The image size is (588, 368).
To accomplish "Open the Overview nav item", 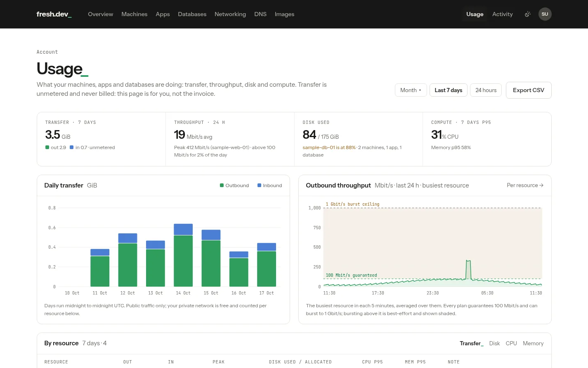I will pyautogui.click(x=100, y=14).
